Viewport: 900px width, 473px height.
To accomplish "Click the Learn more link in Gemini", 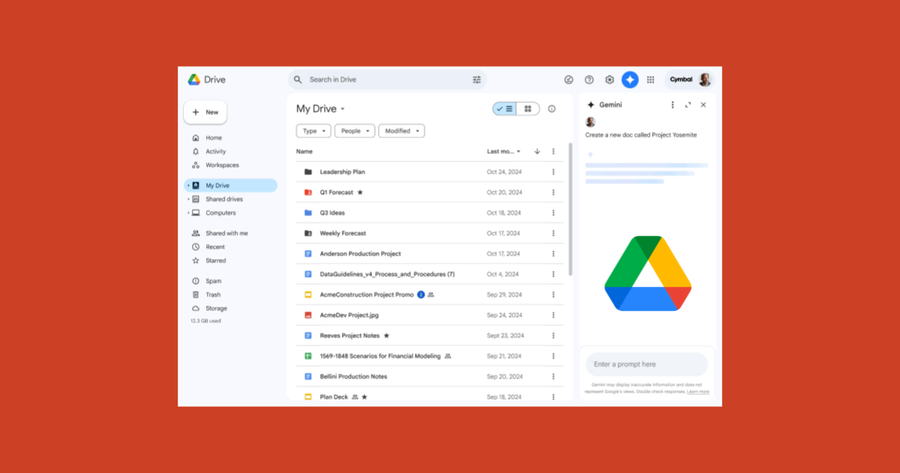I will (x=697, y=391).
